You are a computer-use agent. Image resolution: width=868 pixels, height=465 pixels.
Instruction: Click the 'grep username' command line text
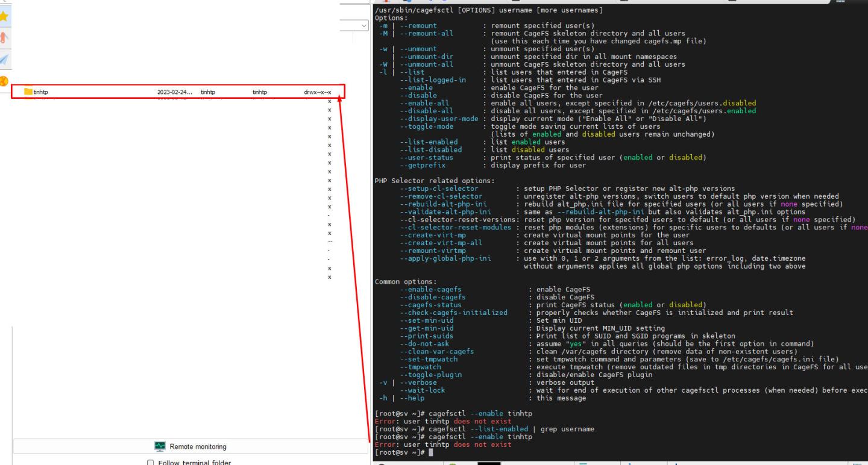coord(568,429)
